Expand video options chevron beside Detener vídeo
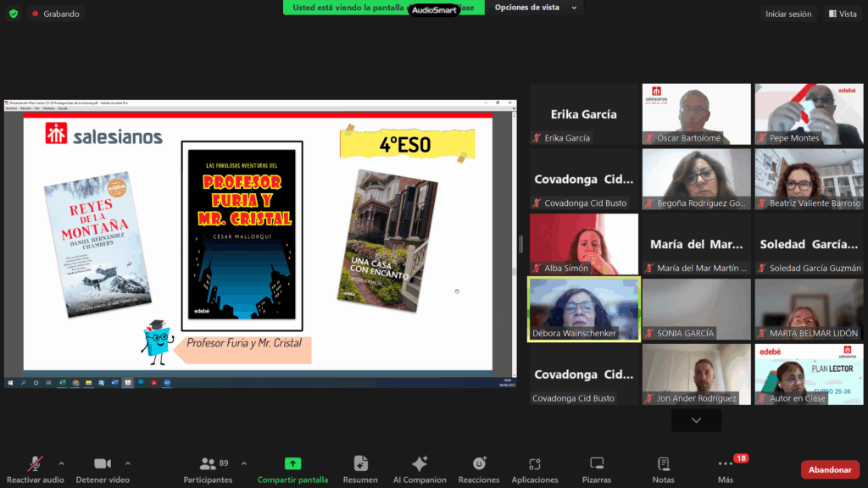This screenshot has width=868, height=488. [128, 463]
